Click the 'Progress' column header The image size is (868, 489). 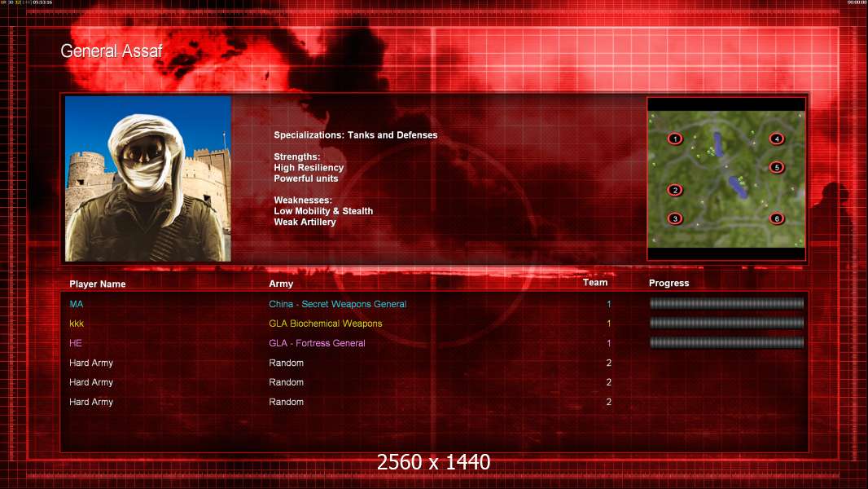pos(669,283)
